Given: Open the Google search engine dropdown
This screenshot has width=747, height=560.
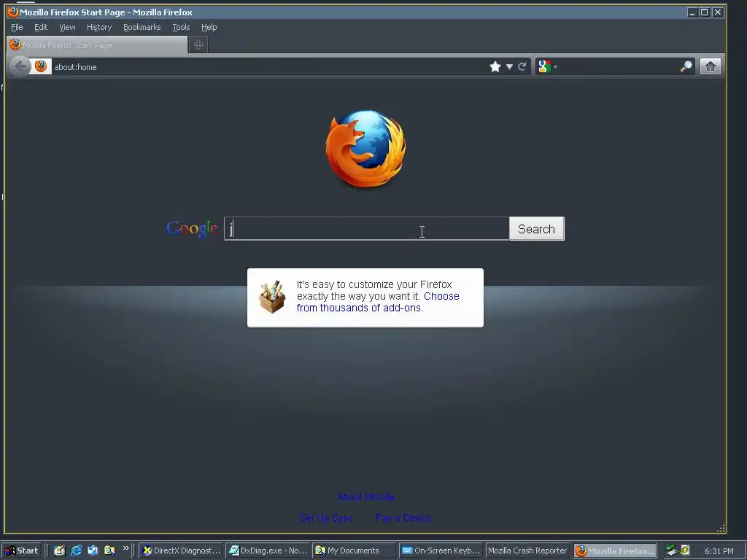Looking at the screenshot, I should point(547,66).
